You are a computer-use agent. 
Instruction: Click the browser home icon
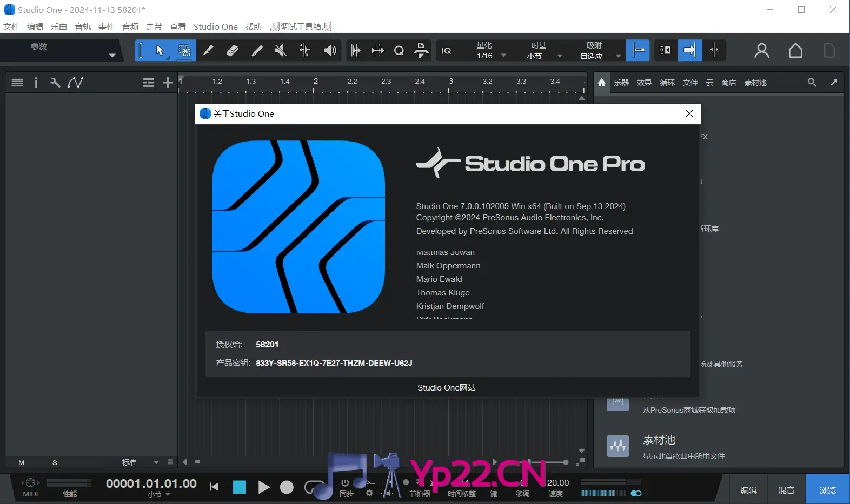tap(602, 82)
